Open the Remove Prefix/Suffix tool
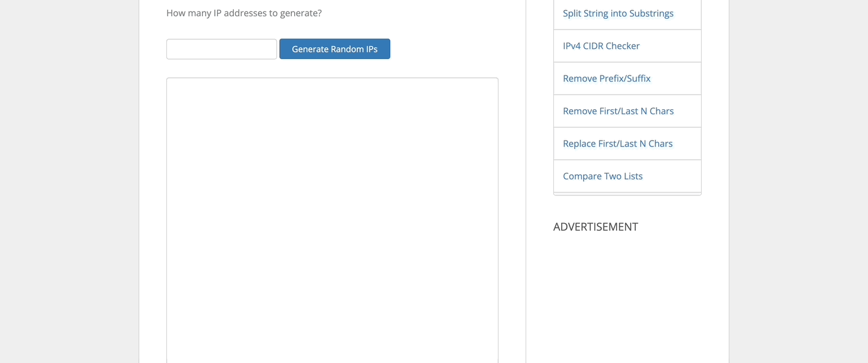 (606, 78)
